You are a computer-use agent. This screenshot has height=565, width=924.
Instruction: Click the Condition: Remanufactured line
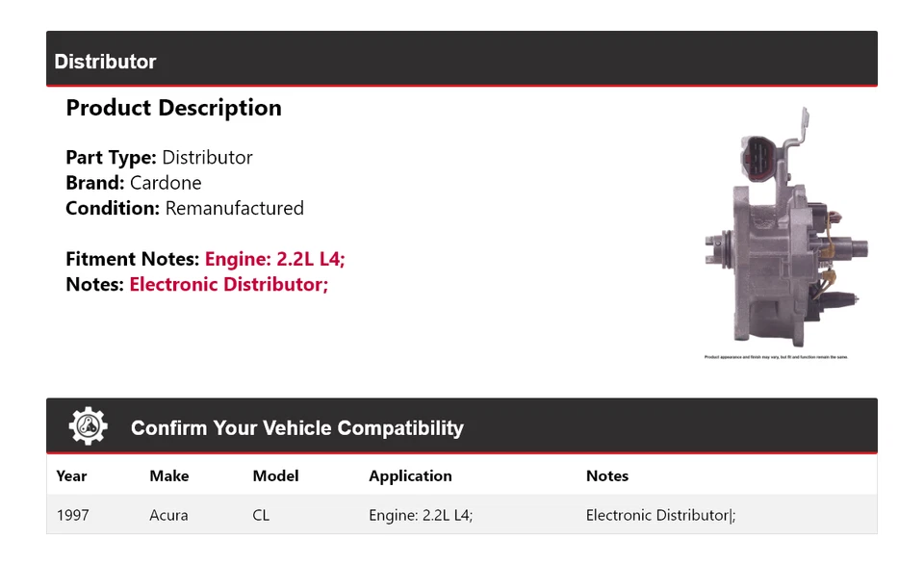pos(184,208)
